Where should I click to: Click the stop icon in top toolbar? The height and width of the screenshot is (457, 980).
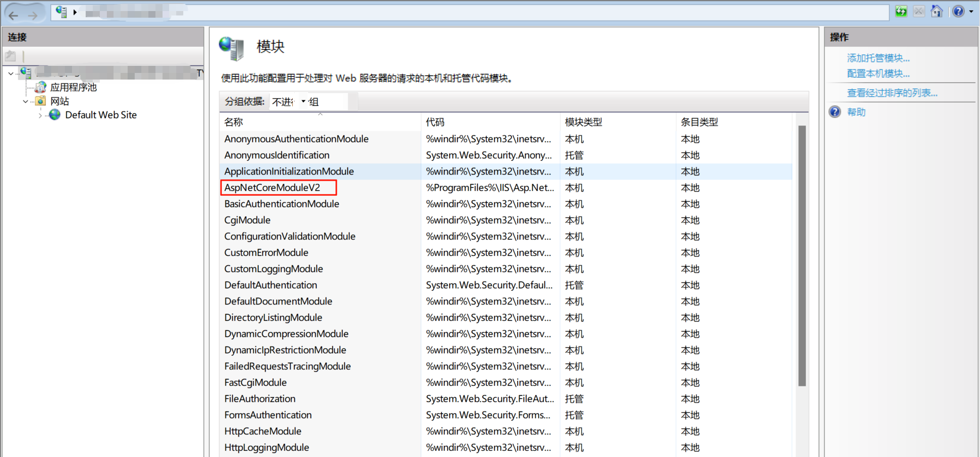click(x=919, y=11)
